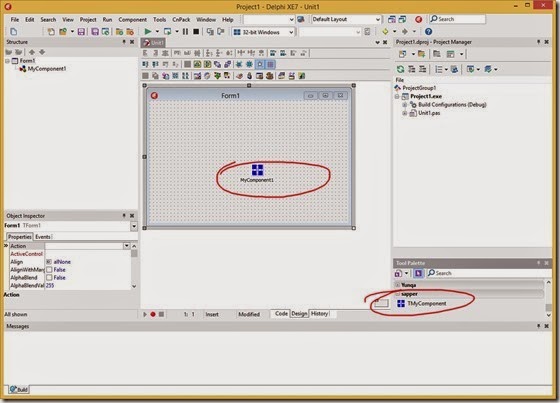Click the Collapse All icon in Project Manager

click(422, 69)
